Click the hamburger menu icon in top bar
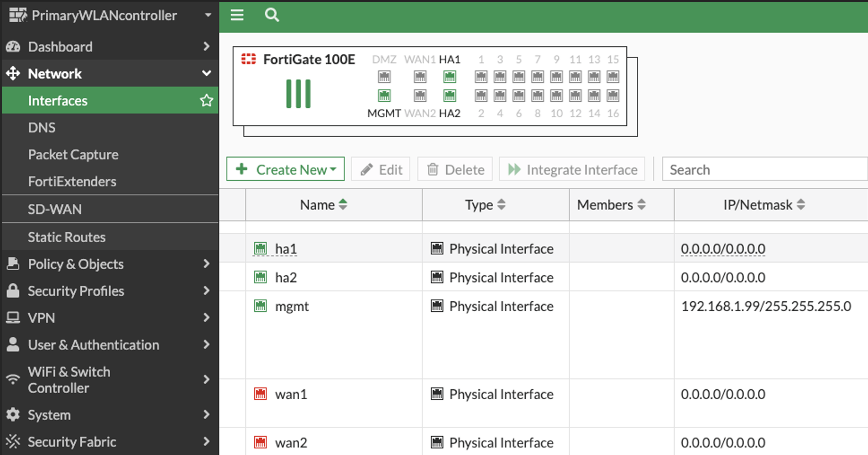The width and height of the screenshot is (868, 455). point(237,15)
